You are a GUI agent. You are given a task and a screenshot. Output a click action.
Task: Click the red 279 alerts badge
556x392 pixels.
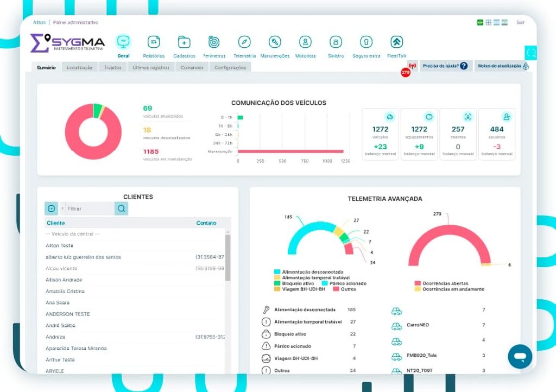tap(406, 72)
